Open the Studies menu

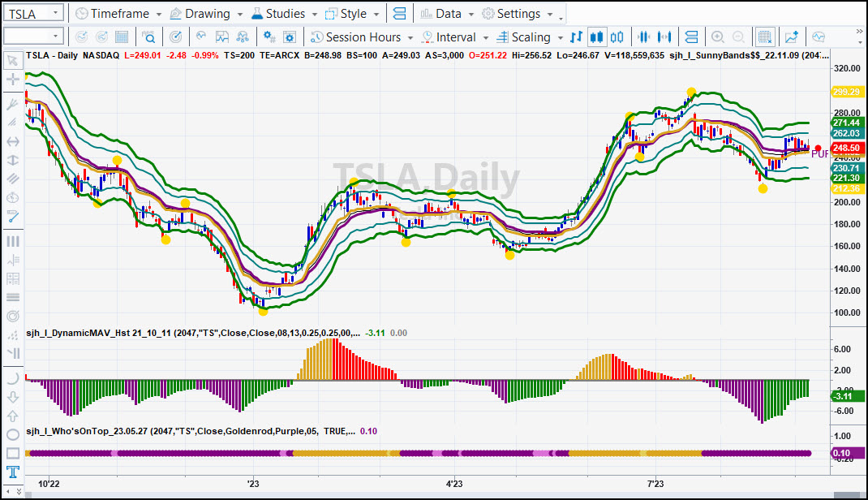[278, 13]
